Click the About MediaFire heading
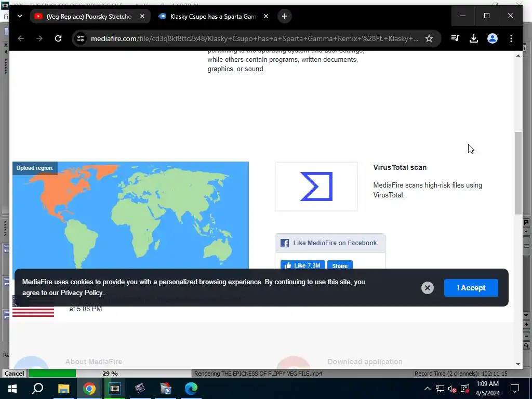Viewport: 532px width, 399px height. [x=94, y=362]
